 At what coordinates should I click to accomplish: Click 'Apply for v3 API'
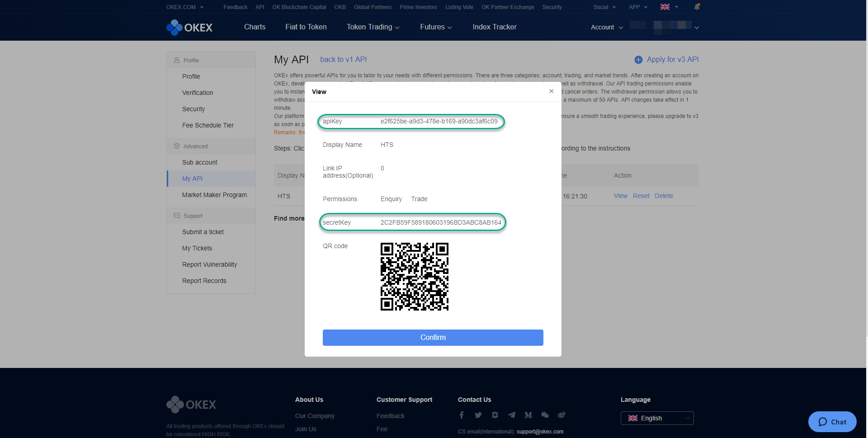(x=672, y=59)
